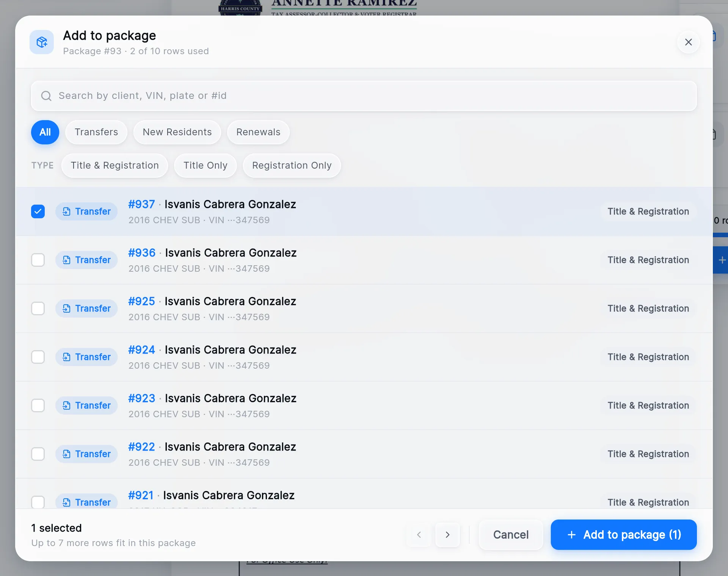Image resolution: width=728 pixels, height=576 pixels.
Task: Click Title & Registration tag on row #922
Action: (x=648, y=454)
